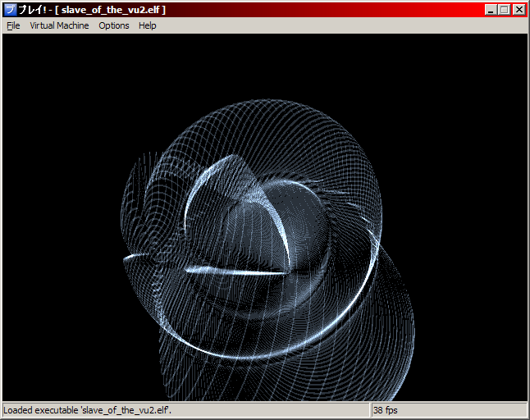Open the Help menu
Viewport: 530px width, 420px height.
148,25
